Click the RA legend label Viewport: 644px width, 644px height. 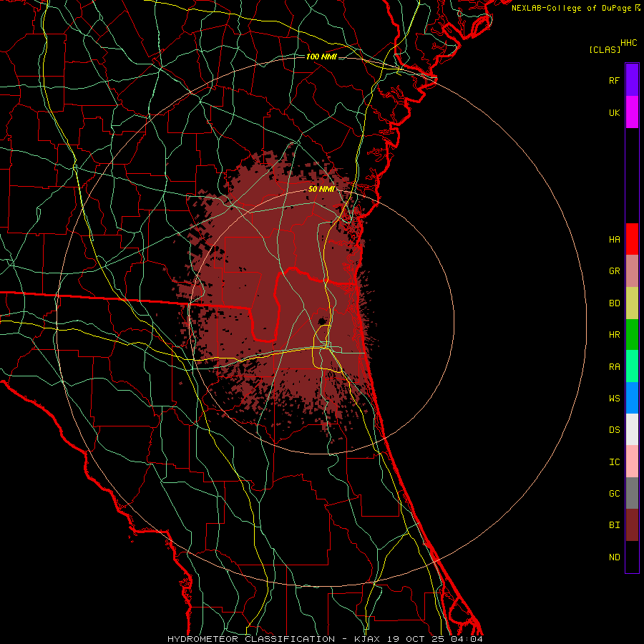614,367
